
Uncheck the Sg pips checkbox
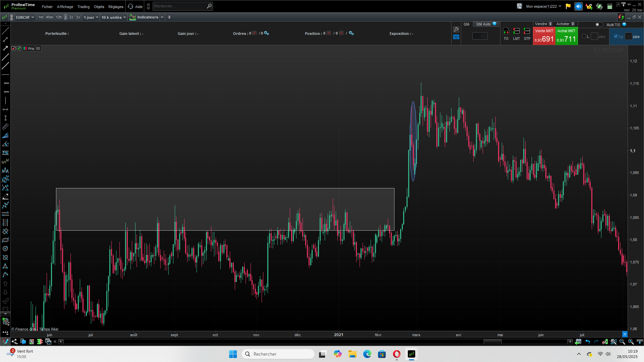[x=615, y=37]
